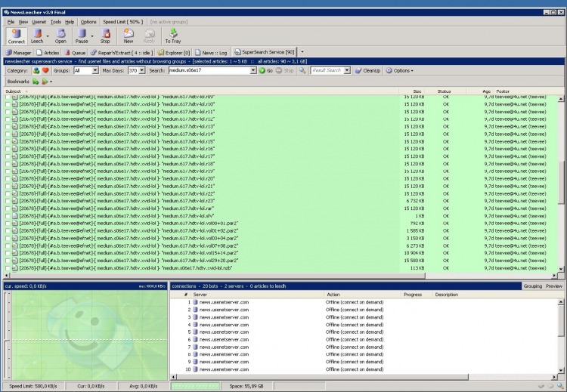Screen dimensions: 567x392
Task: Click connections list scroll down arrow
Action: click(x=561, y=370)
